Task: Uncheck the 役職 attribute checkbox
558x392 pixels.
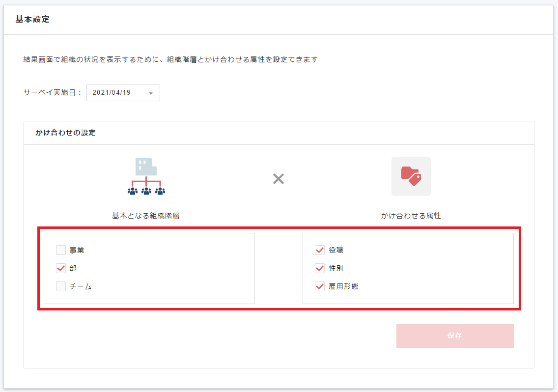Action: 320,250
